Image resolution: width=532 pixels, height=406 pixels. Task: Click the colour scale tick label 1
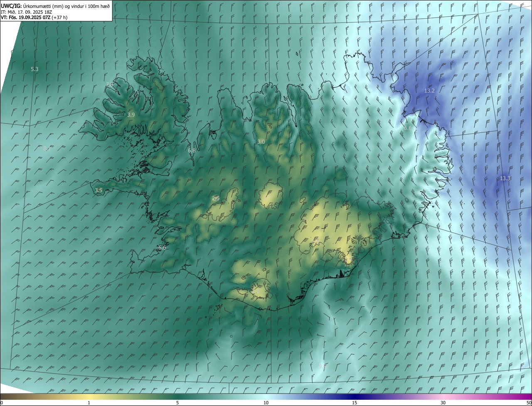(x=89, y=403)
